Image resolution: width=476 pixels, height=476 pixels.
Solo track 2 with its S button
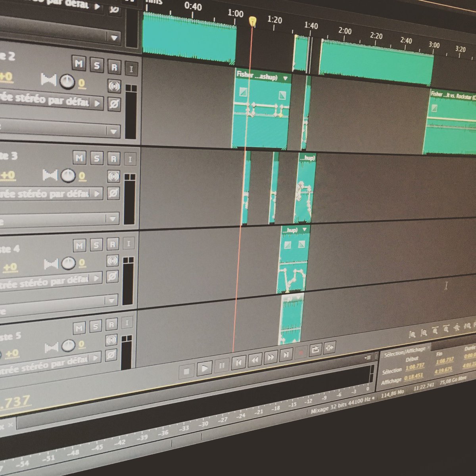click(x=96, y=65)
